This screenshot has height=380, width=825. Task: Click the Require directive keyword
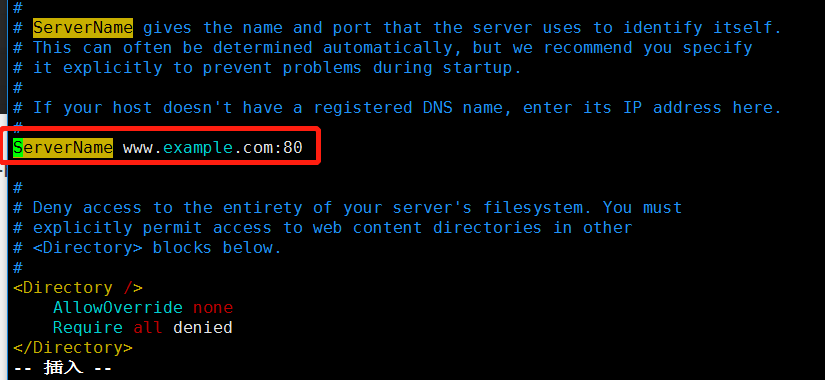click(x=88, y=328)
